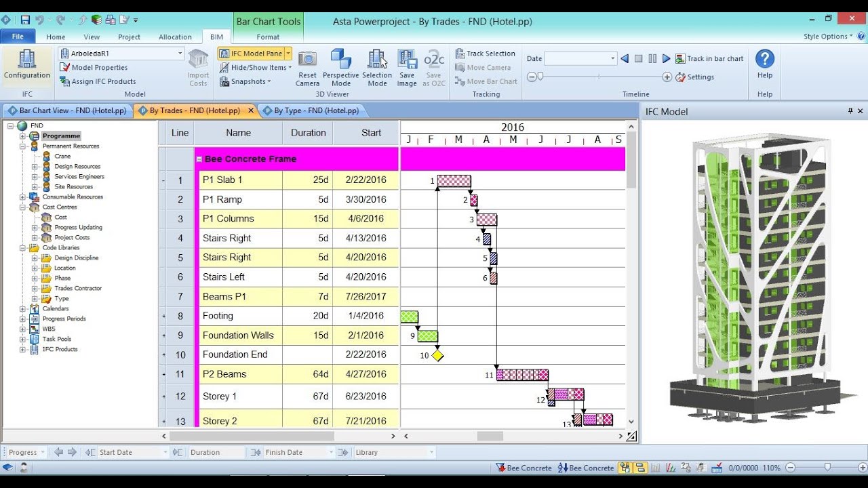
Task: Expand the Programme tree node
Action: tap(22, 136)
